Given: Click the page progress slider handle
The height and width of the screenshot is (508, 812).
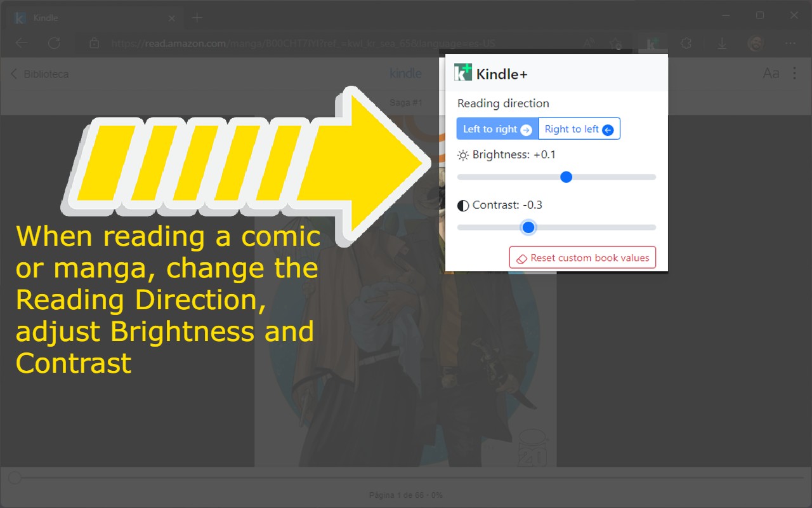Looking at the screenshot, I should (x=14, y=478).
